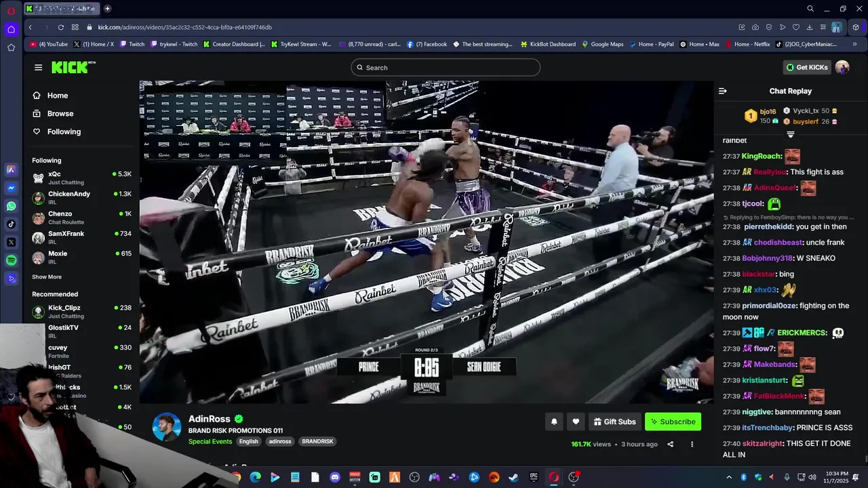Open Kick_Clipz recommended channel

(81, 311)
